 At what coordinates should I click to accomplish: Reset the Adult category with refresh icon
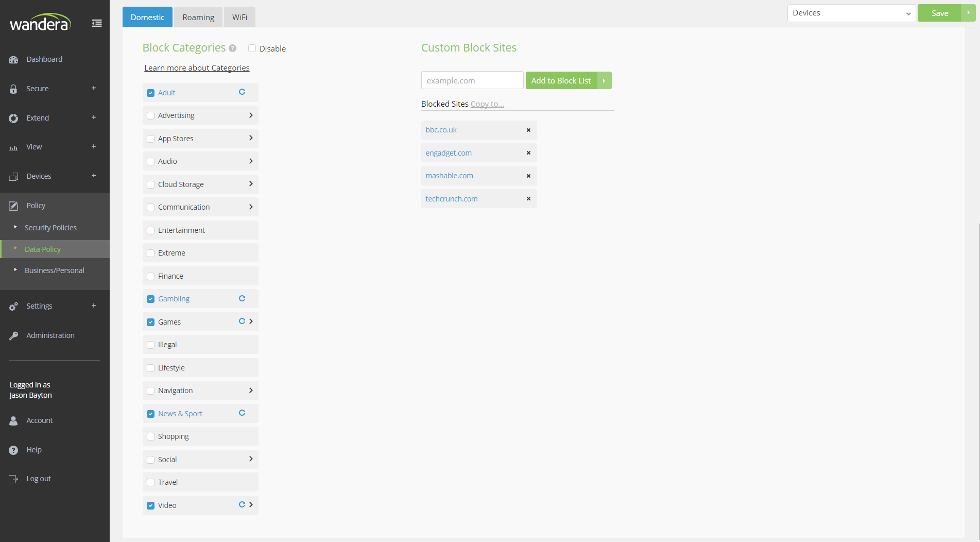coord(242,92)
